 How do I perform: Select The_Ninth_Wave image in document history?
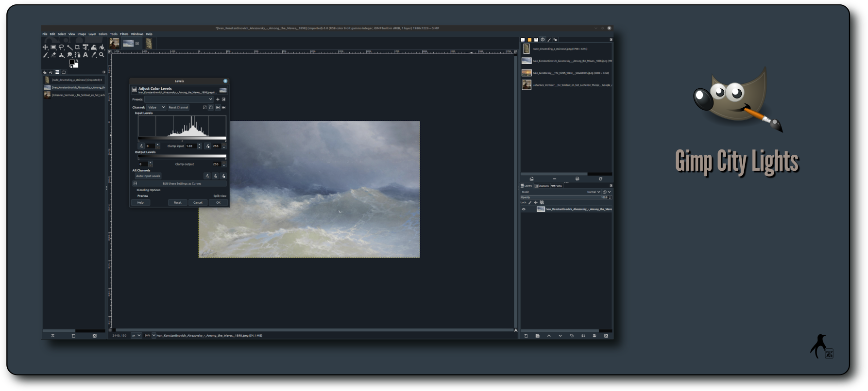coord(566,73)
